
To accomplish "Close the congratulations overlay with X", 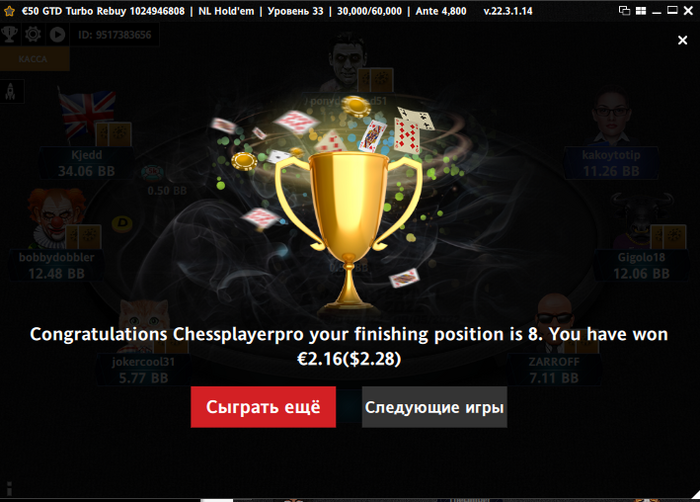I will coord(682,40).
